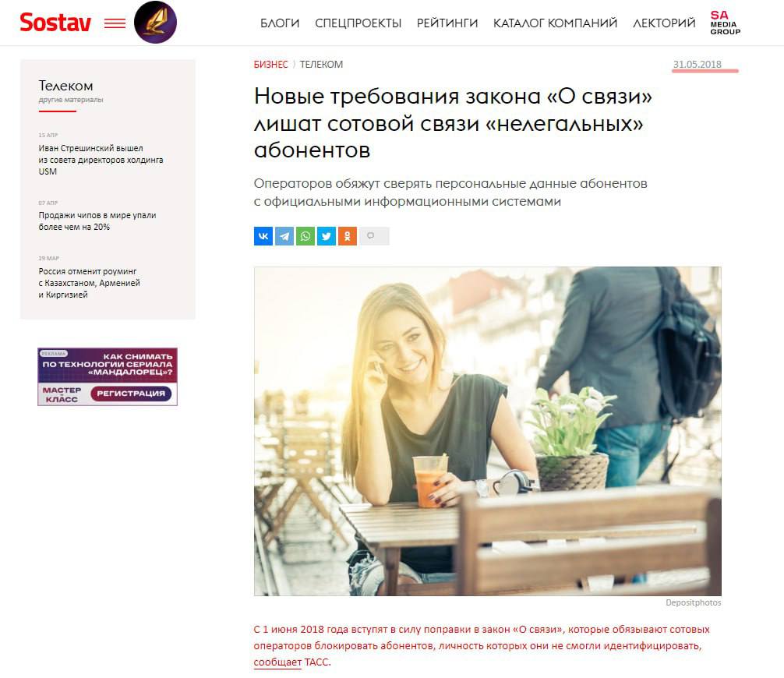This screenshot has height=678, width=784.
Task: Share article via Twitter icon
Action: (x=326, y=236)
